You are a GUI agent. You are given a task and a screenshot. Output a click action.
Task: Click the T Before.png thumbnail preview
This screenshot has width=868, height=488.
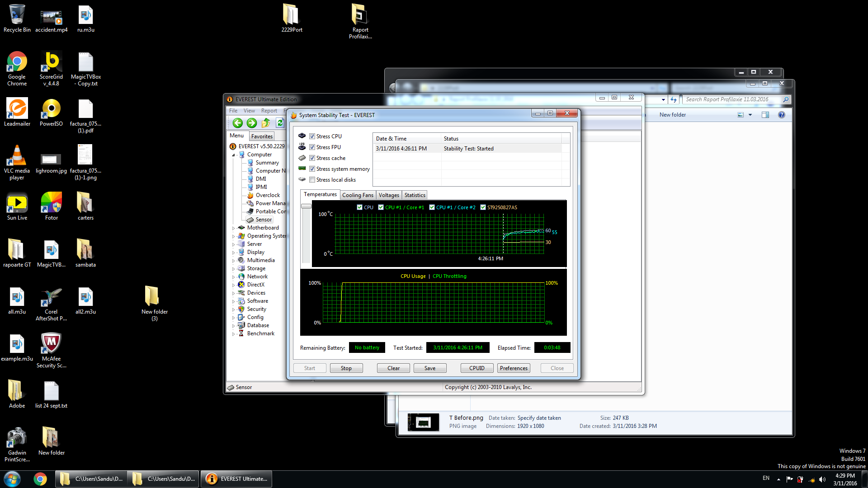[423, 422]
